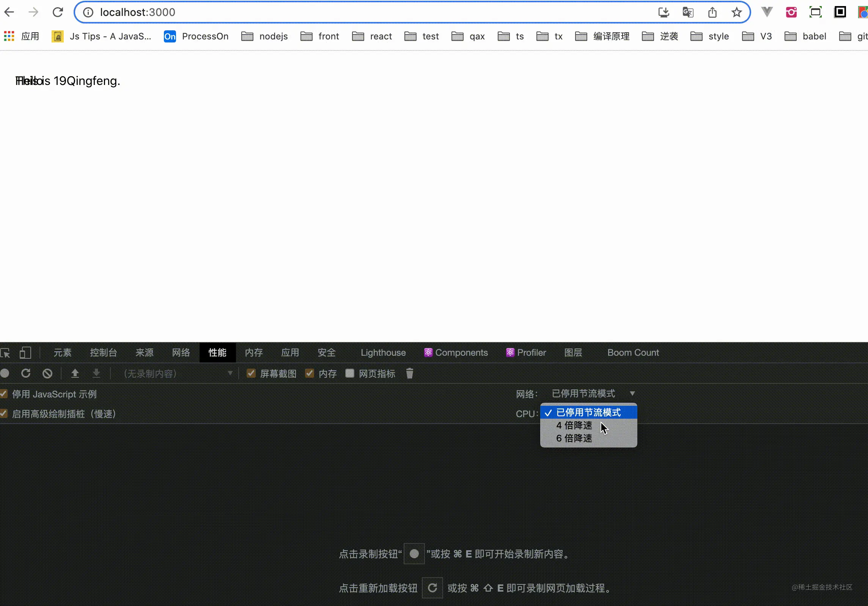Click the share icon in the address bar

tap(712, 13)
